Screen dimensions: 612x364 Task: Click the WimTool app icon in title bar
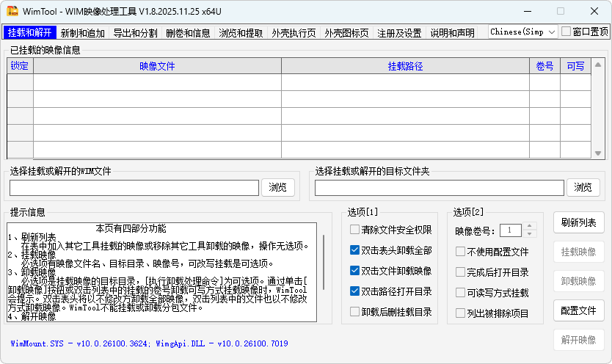12,11
